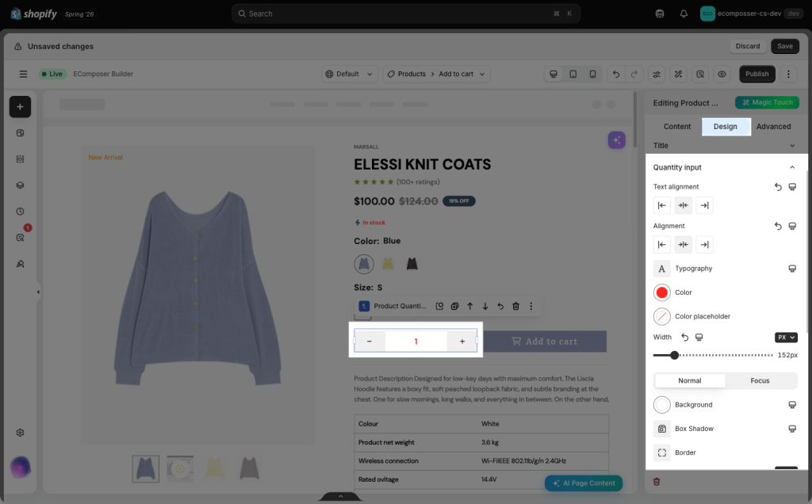Screen dimensions: 812x504
Task: Collapse the Quantity input section
Action: tap(792, 167)
